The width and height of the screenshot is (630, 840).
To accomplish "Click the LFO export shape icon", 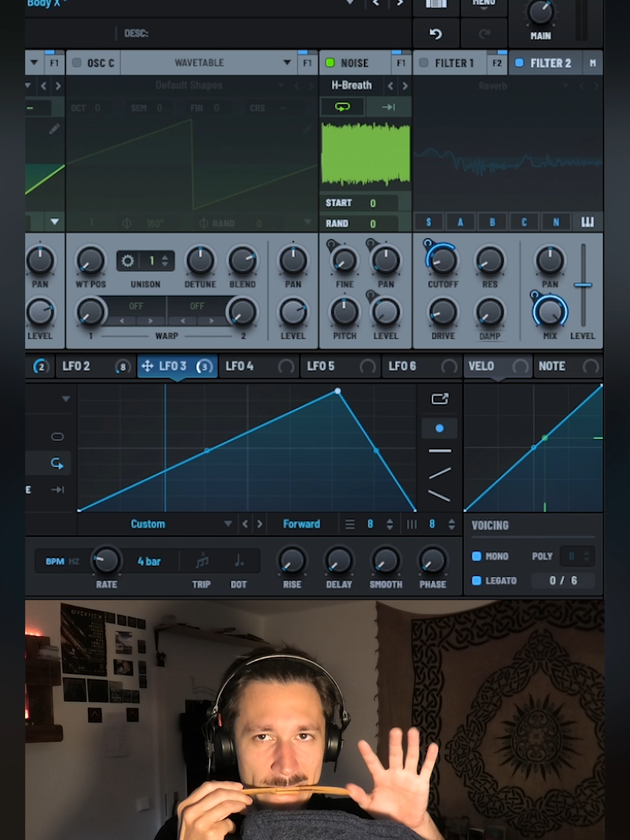I will pos(440,398).
